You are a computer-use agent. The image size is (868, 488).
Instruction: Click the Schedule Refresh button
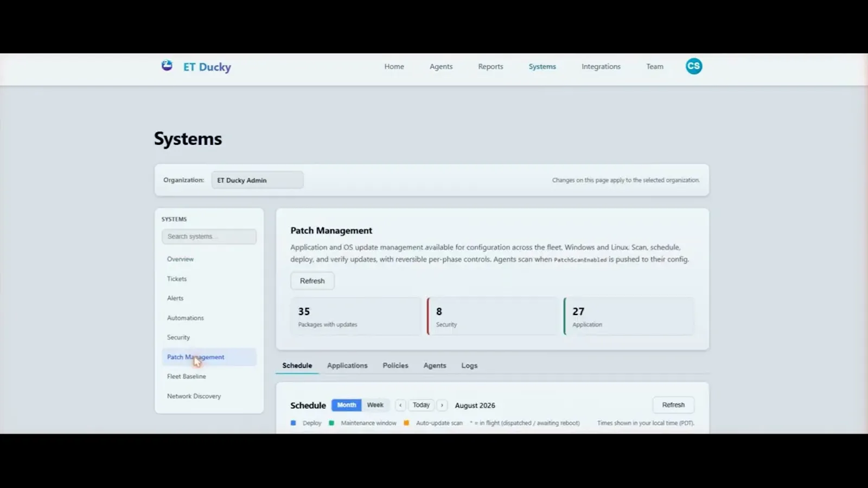coord(673,405)
